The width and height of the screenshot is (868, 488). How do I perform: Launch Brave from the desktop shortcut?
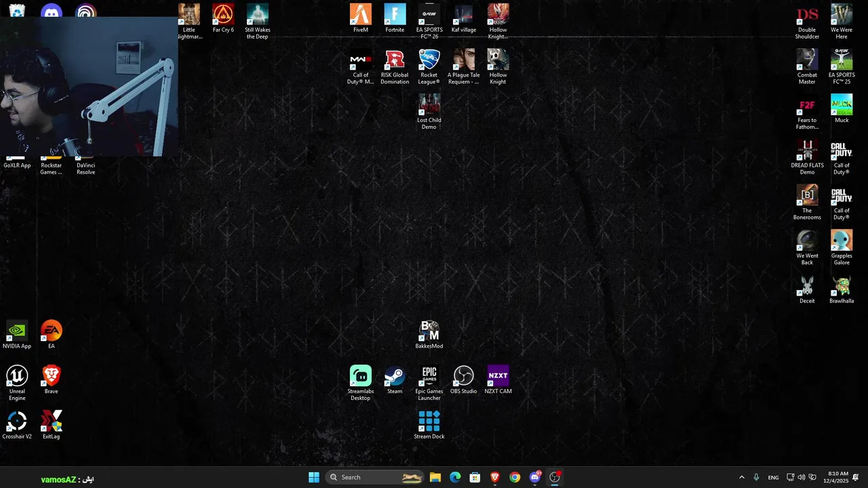click(x=52, y=380)
